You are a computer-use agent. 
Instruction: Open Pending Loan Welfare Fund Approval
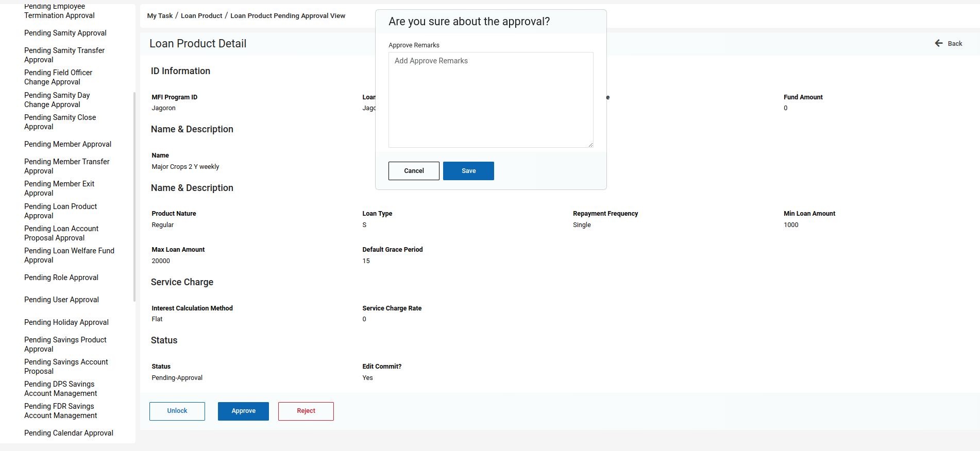click(69, 255)
